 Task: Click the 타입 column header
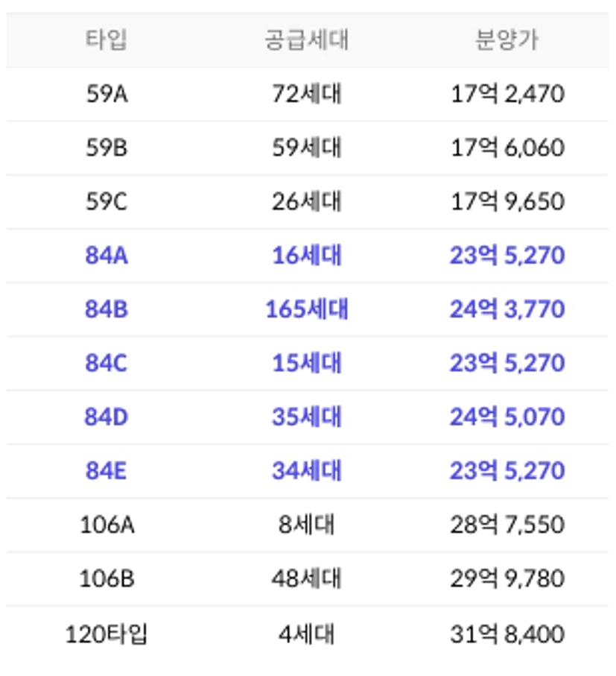(106, 40)
